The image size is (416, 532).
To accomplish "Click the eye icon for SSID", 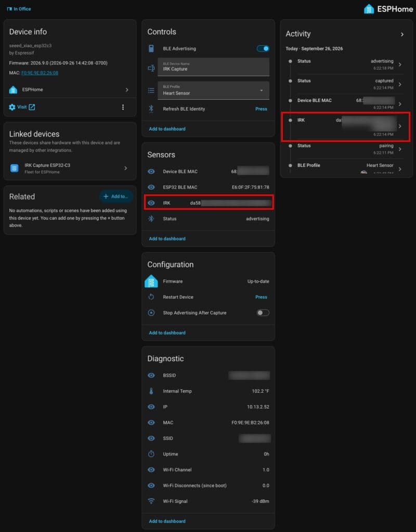I will click(151, 438).
